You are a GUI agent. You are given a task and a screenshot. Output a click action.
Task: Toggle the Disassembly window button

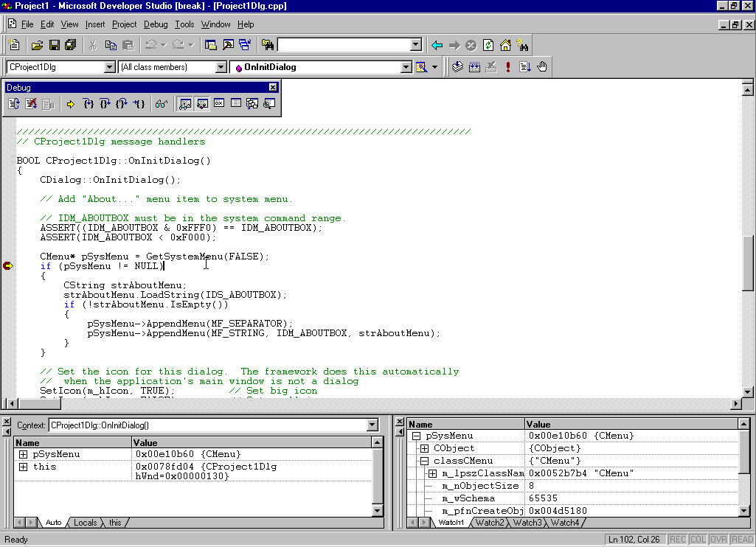269,104
